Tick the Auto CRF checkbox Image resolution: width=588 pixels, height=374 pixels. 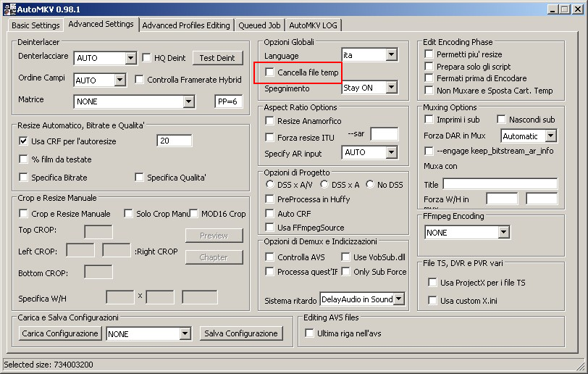tap(269, 213)
